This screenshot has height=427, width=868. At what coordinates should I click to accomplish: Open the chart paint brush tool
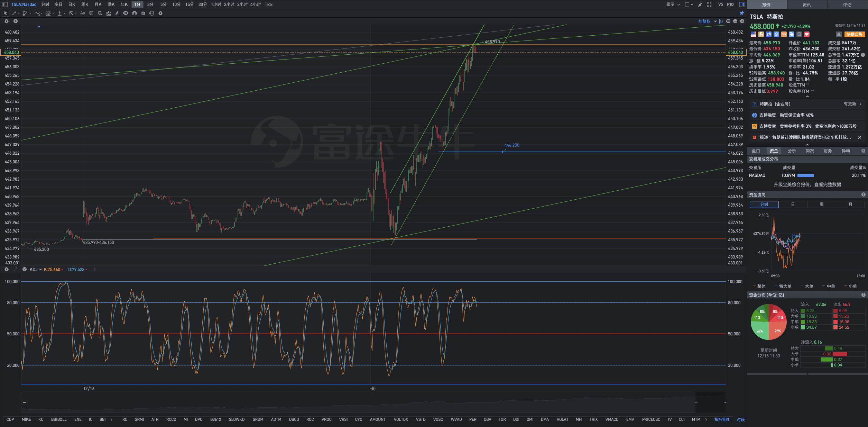pos(700,4)
